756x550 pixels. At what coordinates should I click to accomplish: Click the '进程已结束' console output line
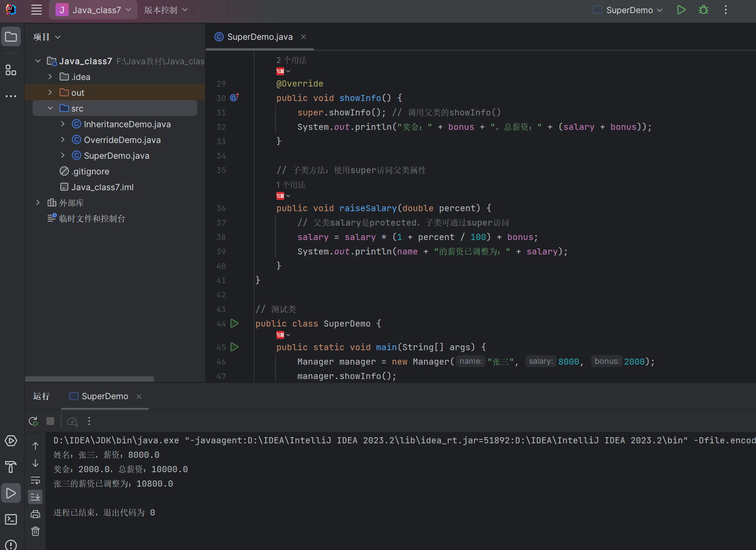(x=105, y=512)
